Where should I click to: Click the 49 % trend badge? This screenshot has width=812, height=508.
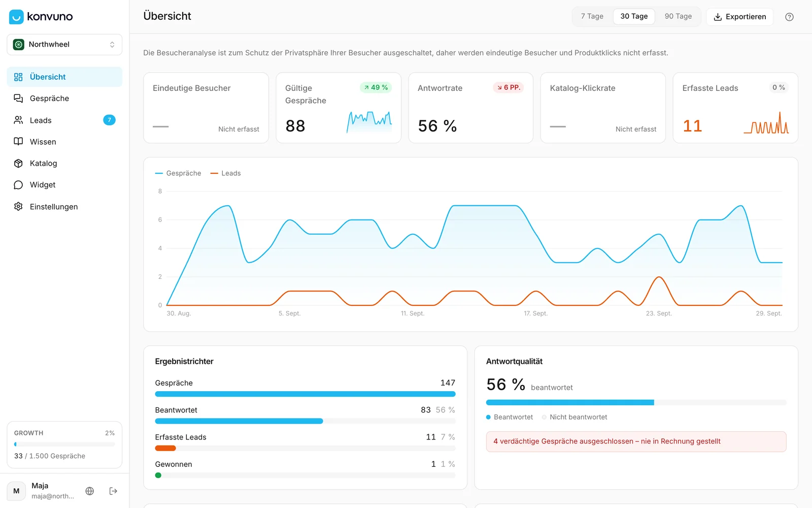click(x=376, y=87)
